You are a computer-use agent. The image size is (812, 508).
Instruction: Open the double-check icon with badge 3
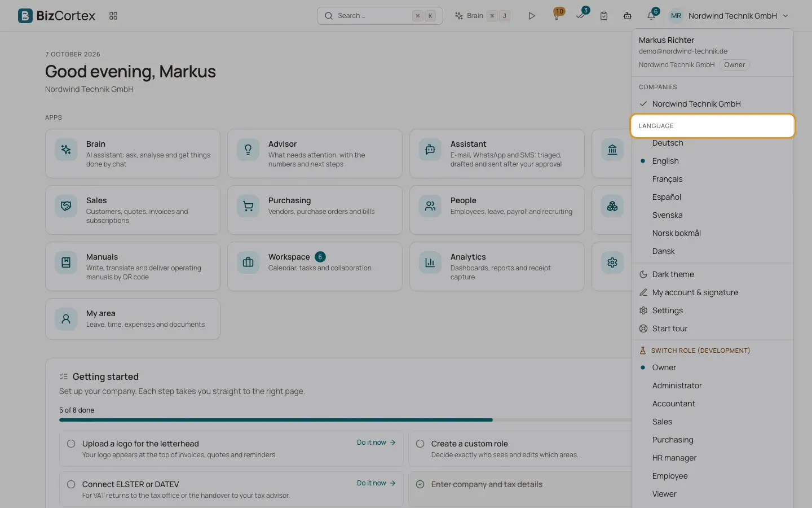pos(580,16)
